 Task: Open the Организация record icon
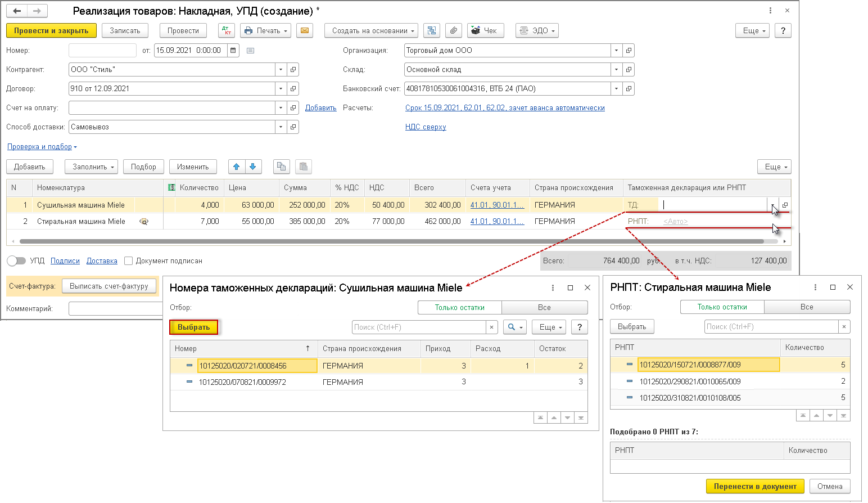click(x=629, y=50)
